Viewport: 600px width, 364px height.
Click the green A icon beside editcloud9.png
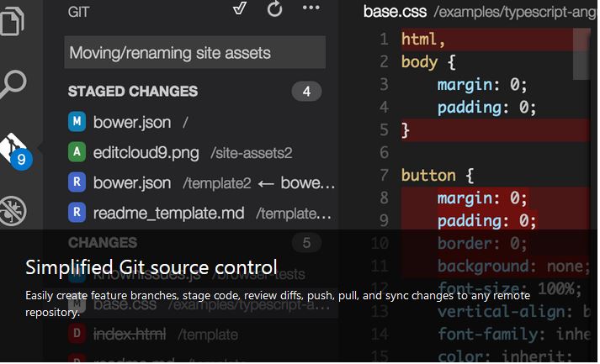(77, 152)
